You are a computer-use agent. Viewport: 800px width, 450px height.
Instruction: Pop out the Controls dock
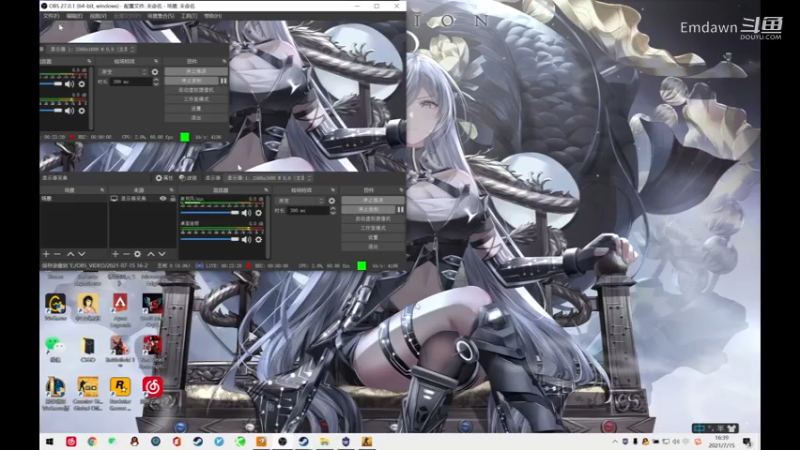[x=401, y=190]
